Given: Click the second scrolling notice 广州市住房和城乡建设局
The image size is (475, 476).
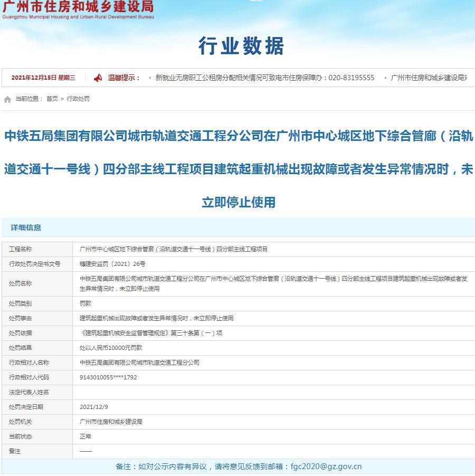Looking at the screenshot, I should [x=429, y=78].
